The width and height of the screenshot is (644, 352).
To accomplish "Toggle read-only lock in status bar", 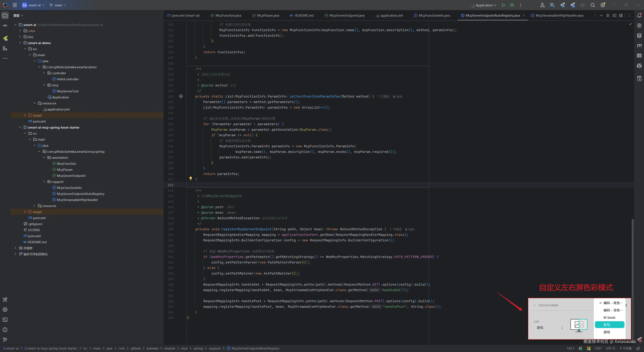I will click(x=638, y=348).
